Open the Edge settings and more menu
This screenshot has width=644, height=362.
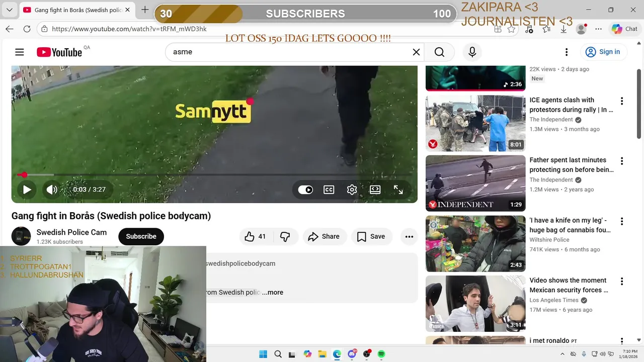point(598,29)
